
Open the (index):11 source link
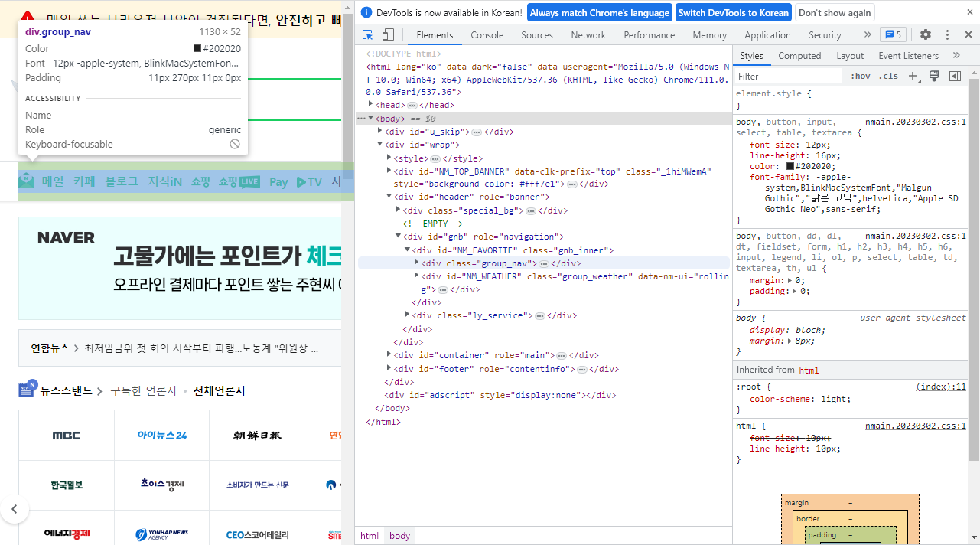click(x=941, y=387)
